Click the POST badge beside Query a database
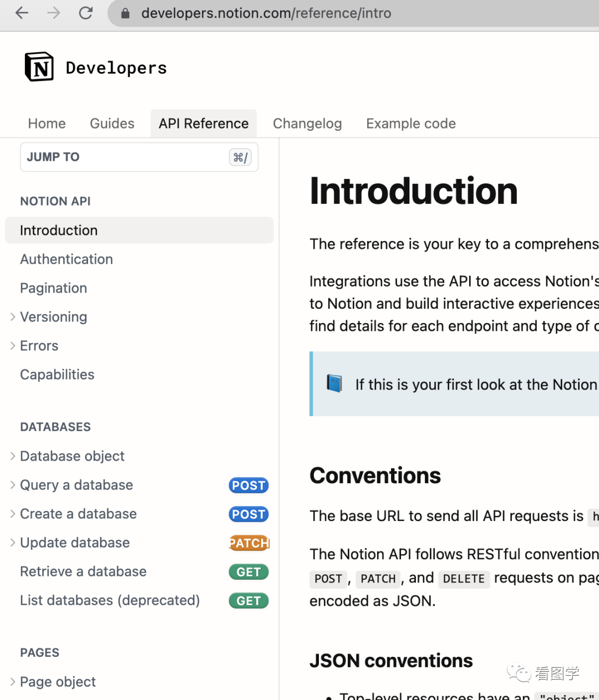The height and width of the screenshot is (700, 599). [248, 486]
